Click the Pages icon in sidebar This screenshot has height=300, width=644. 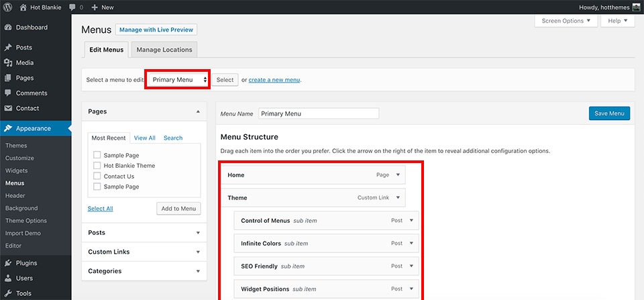(x=8, y=78)
